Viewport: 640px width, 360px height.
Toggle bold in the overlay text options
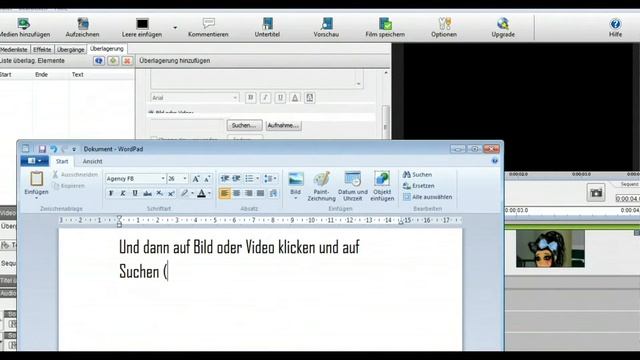251,98
